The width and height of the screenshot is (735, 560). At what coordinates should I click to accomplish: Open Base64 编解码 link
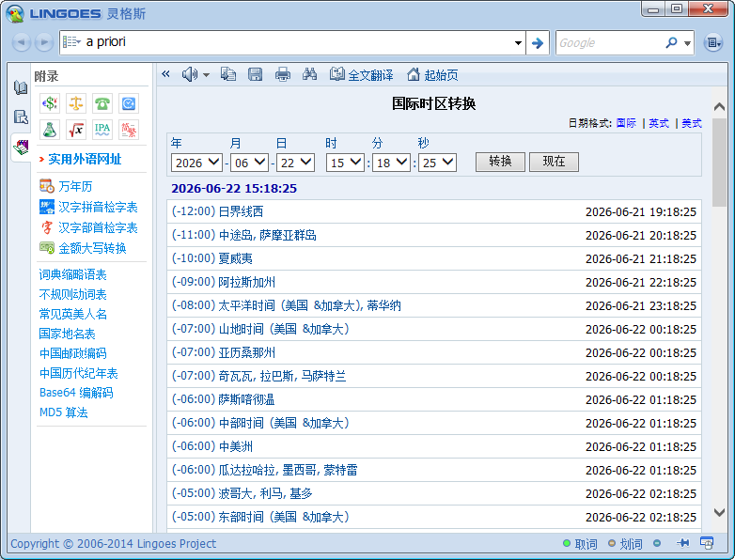point(76,393)
